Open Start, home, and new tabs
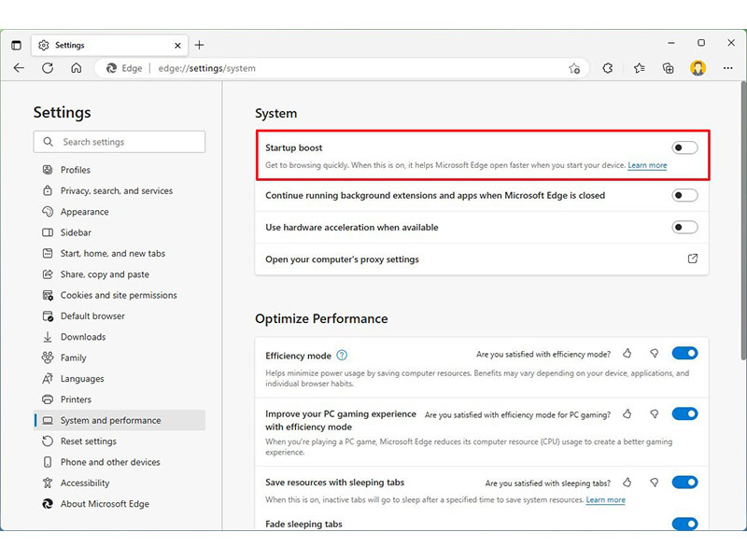 120,254
